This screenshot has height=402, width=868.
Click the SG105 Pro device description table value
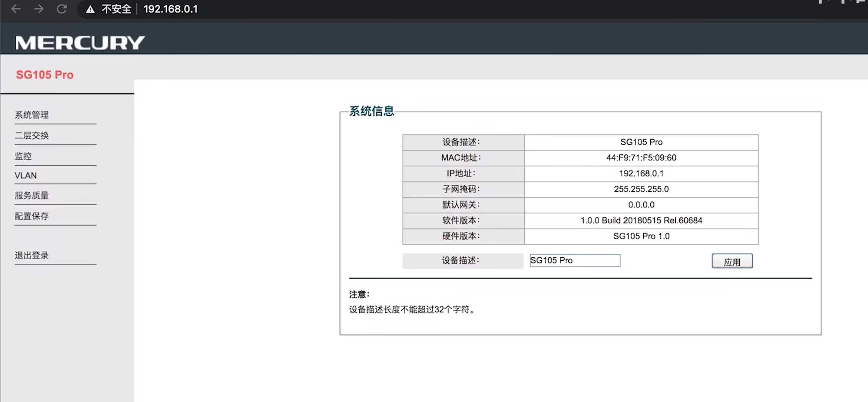click(x=641, y=142)
